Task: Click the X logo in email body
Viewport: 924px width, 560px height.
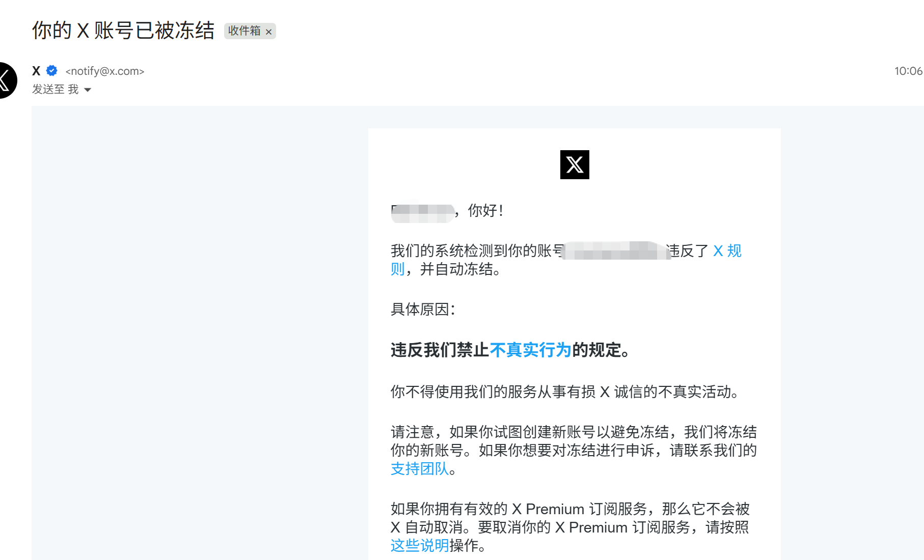Action: [x=575, y=164]
